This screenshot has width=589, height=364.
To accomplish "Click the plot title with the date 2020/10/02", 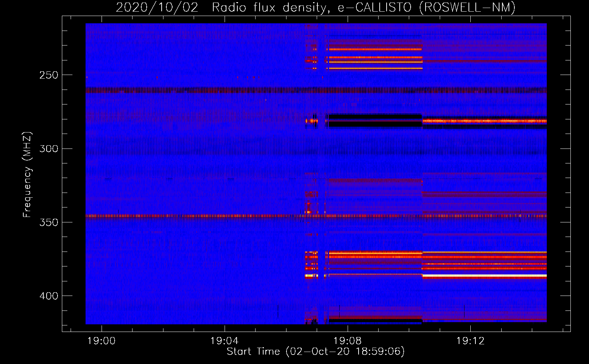I will click(316, 8).
